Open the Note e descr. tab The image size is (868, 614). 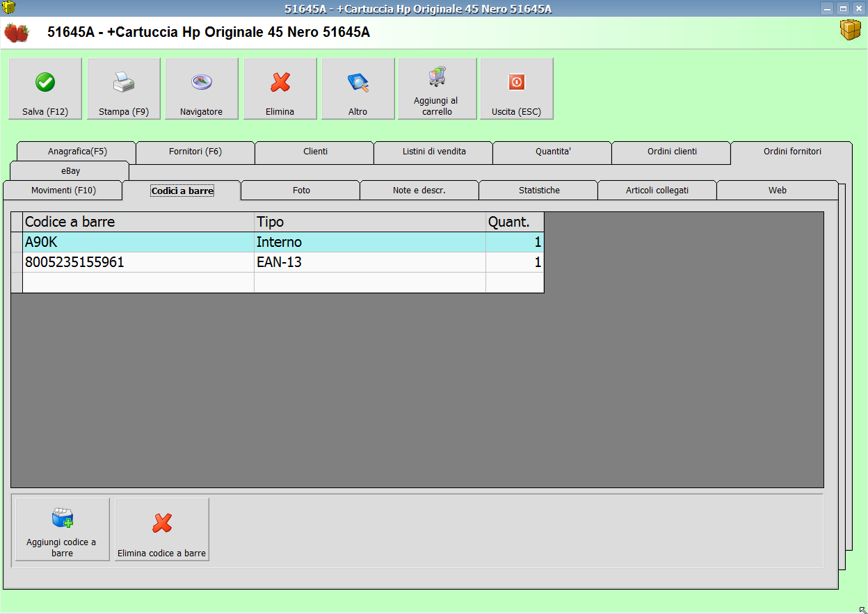point(419,191)
